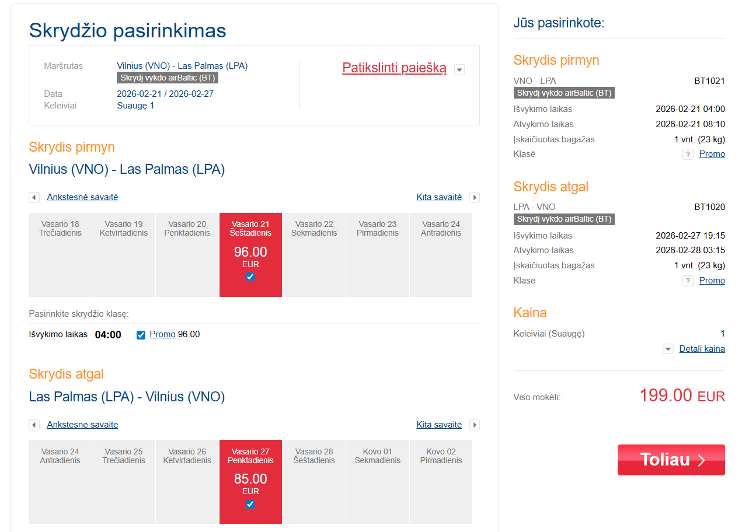Select Vasario 20 Penktadienis outbound date

click(x=187, y=254)
